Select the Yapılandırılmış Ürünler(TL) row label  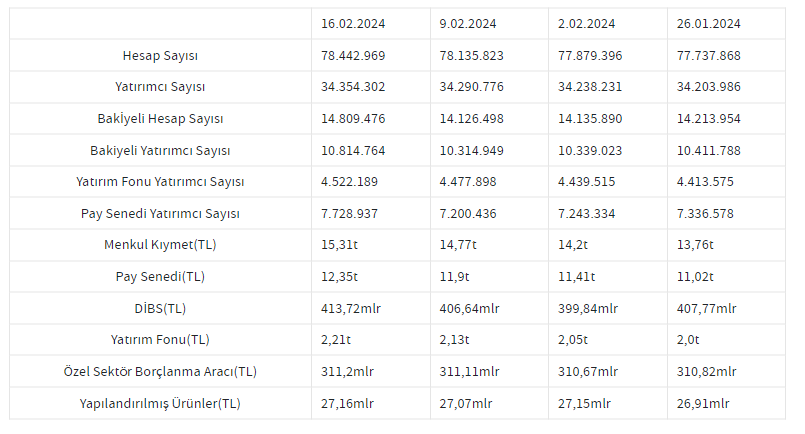click(x=160, y=404)
